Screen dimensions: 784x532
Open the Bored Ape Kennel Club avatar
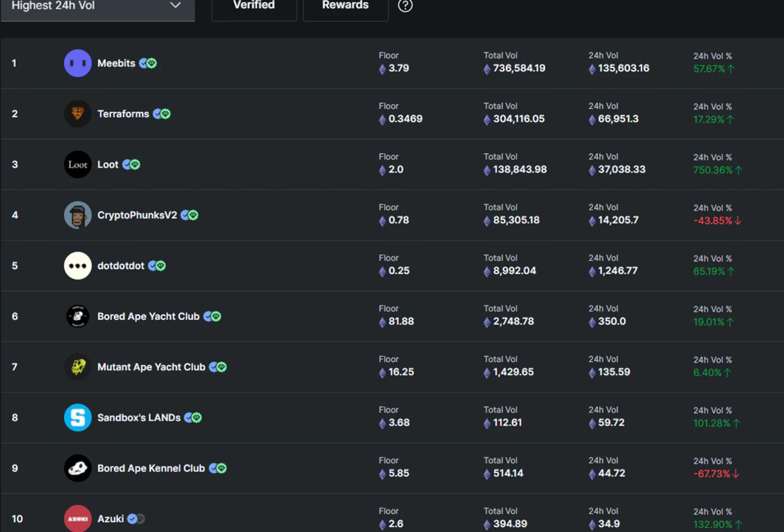coord(78,468)
